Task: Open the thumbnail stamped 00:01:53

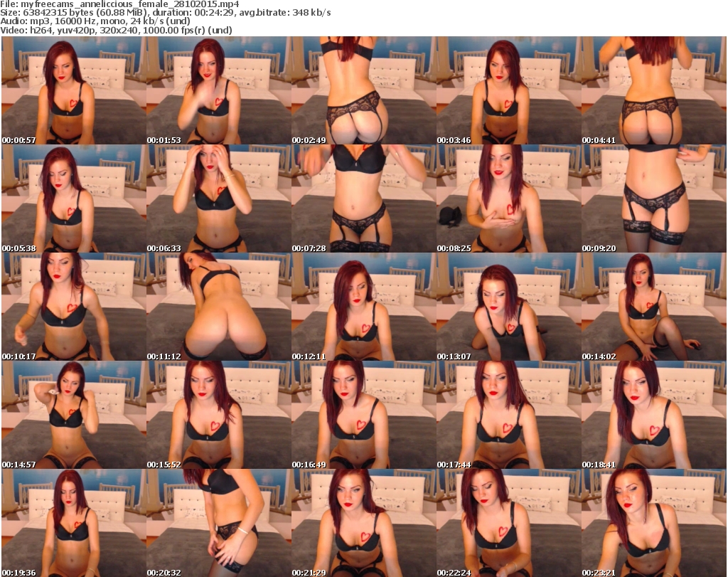Action: pos(219,90)
